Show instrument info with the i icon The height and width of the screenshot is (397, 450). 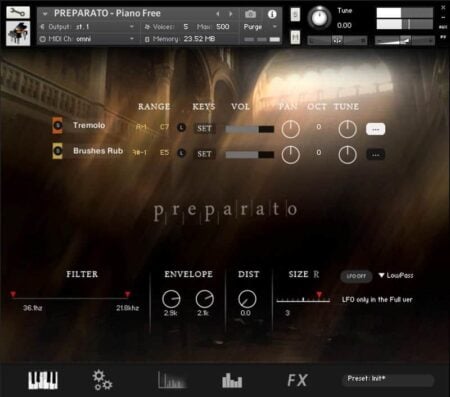[272, 14]
